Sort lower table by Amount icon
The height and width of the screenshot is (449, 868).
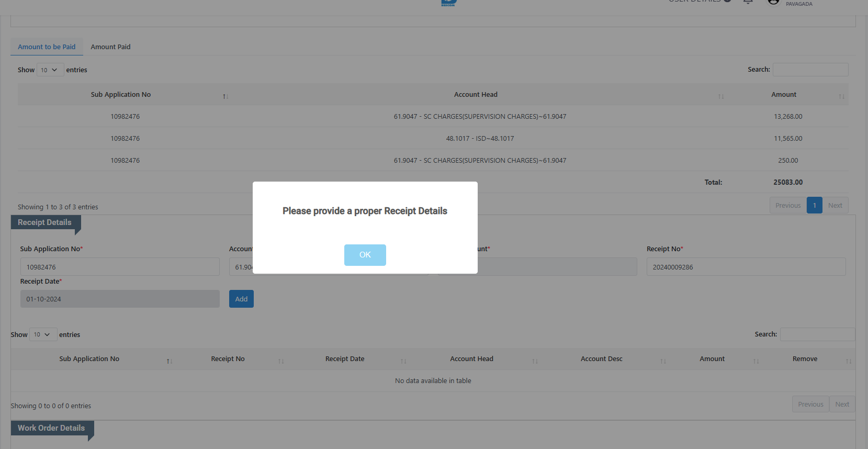(756, 361)
